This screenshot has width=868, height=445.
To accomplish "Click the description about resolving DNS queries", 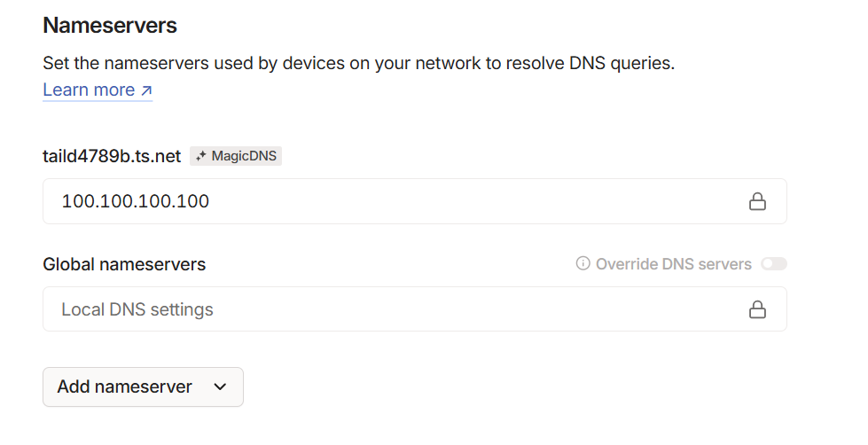I will click(358, 64).
